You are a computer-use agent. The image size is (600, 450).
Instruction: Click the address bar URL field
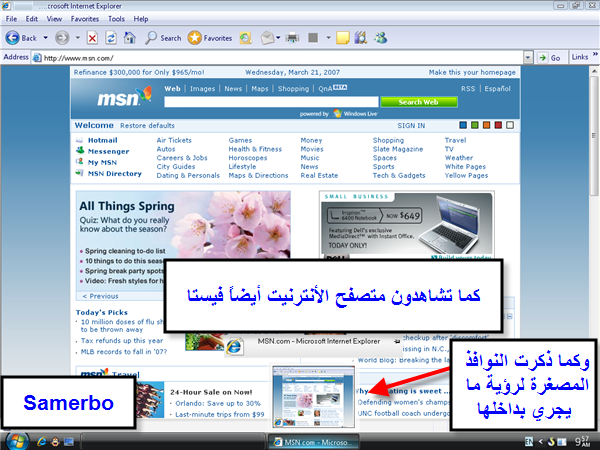[x=277, y=58]
